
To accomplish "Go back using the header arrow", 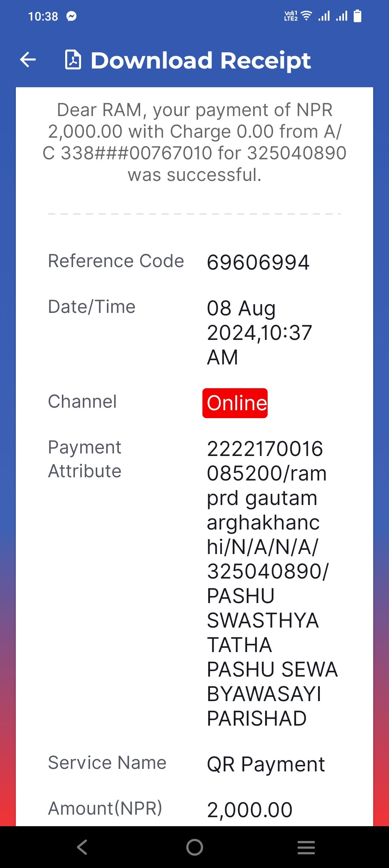I will coord(28,60).
